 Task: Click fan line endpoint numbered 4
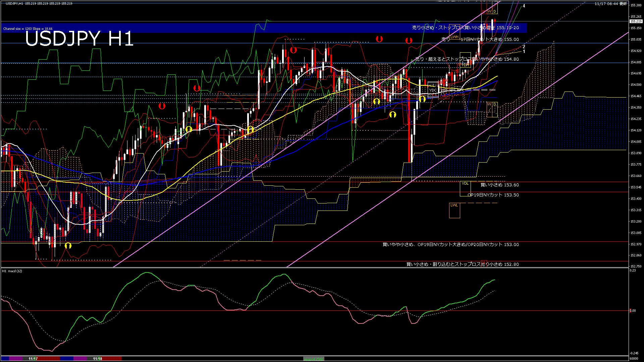(524, 6)
